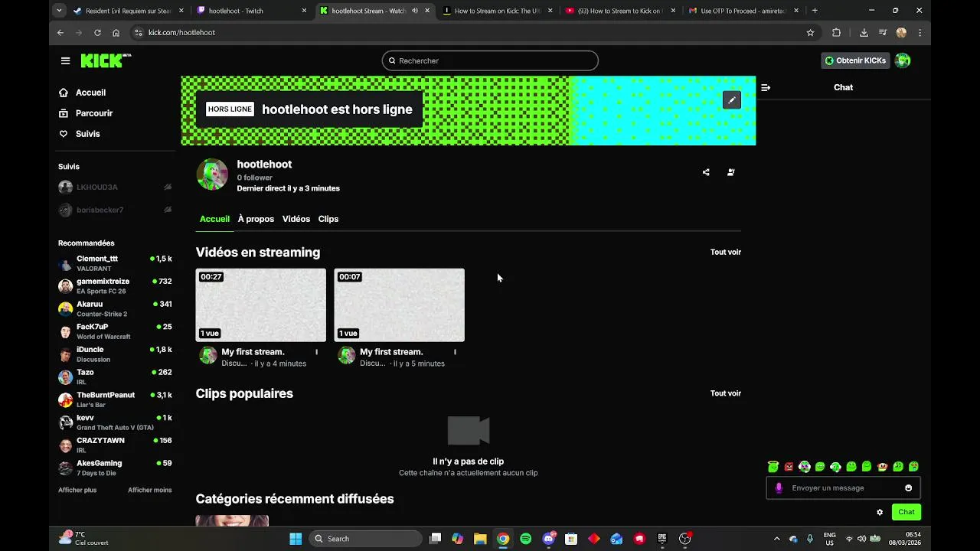Open the À propos channel tab
Screen dimensions: 980x551
256,219
